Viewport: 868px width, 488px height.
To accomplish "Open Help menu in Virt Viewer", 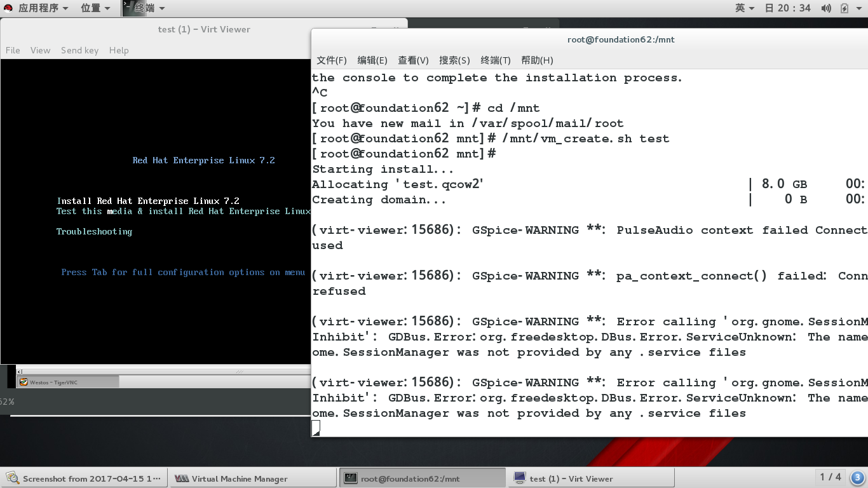I will 119,50.
